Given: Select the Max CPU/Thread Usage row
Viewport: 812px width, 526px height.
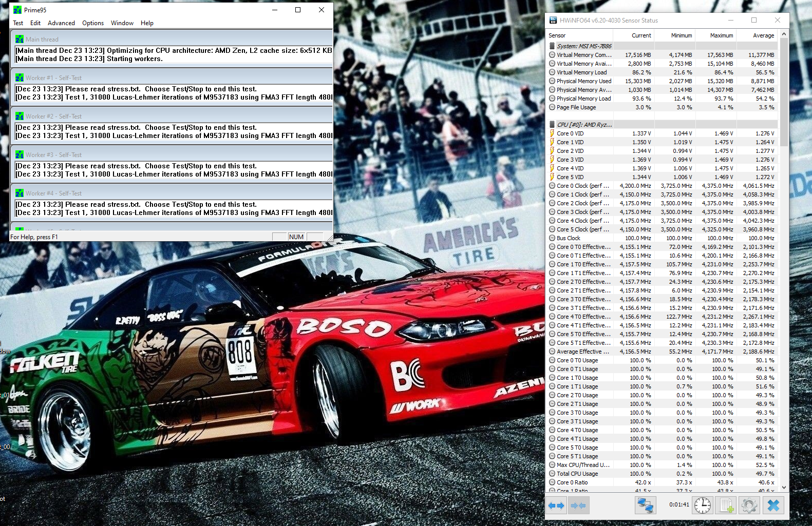Looking at the screenshot, I should coord(662,465).
